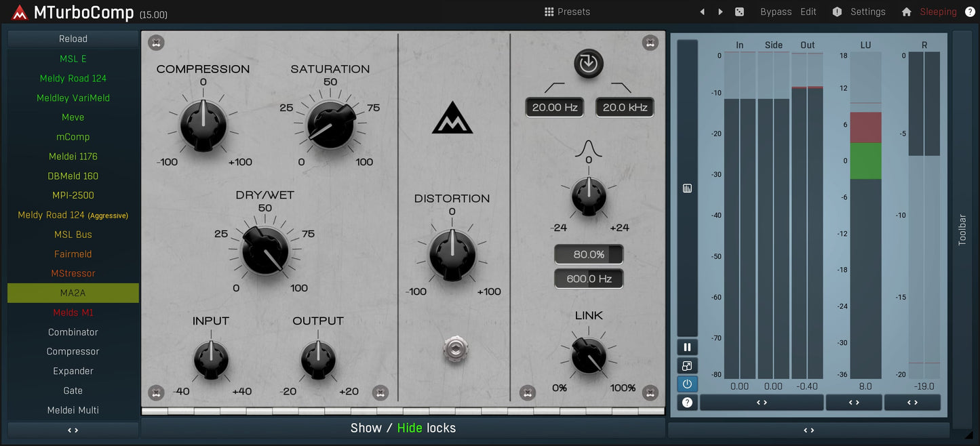The width and height of the screenshot is (980, 446).
Task: Click the home icon in top bar
Action: point(906,12)
